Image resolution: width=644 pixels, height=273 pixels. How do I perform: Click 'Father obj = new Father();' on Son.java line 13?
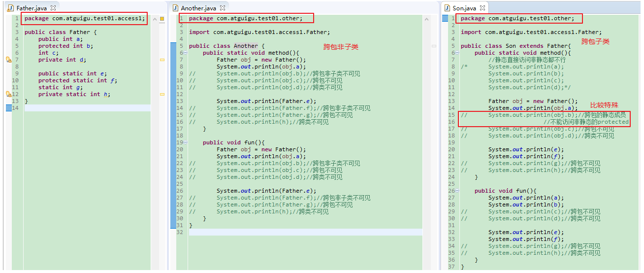(533, 101)
